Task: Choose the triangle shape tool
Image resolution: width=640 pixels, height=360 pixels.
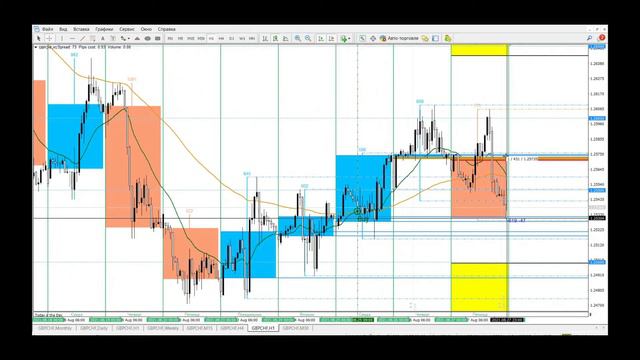Action: pos(137,38)
